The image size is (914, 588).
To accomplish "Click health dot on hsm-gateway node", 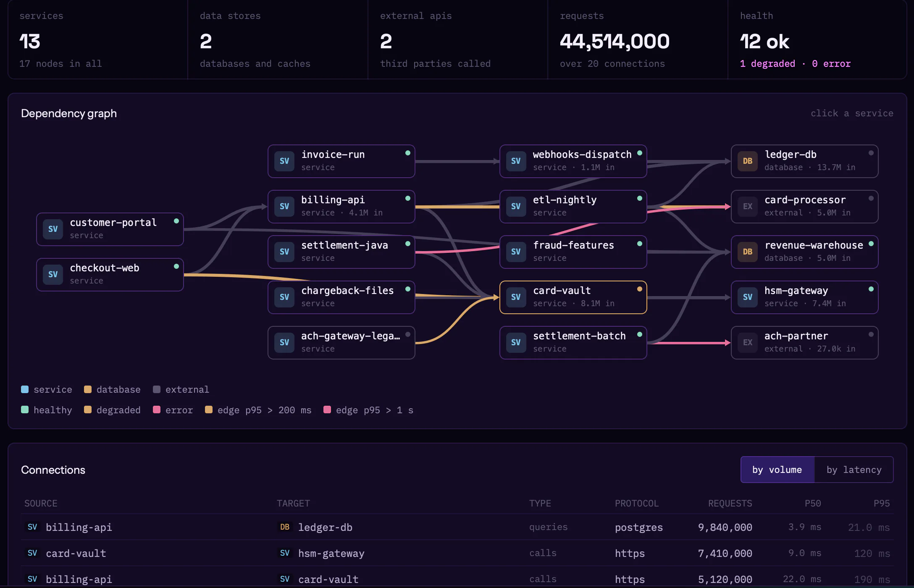I will [x=871, y=289].
